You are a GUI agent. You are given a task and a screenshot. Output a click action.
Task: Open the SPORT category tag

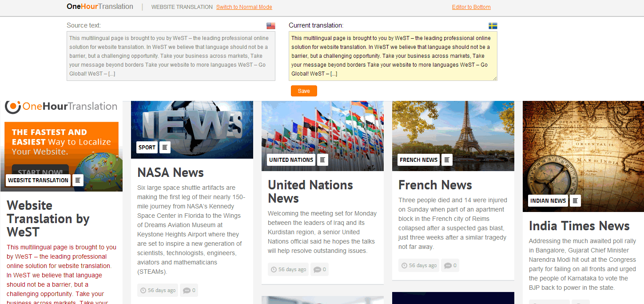147,147
